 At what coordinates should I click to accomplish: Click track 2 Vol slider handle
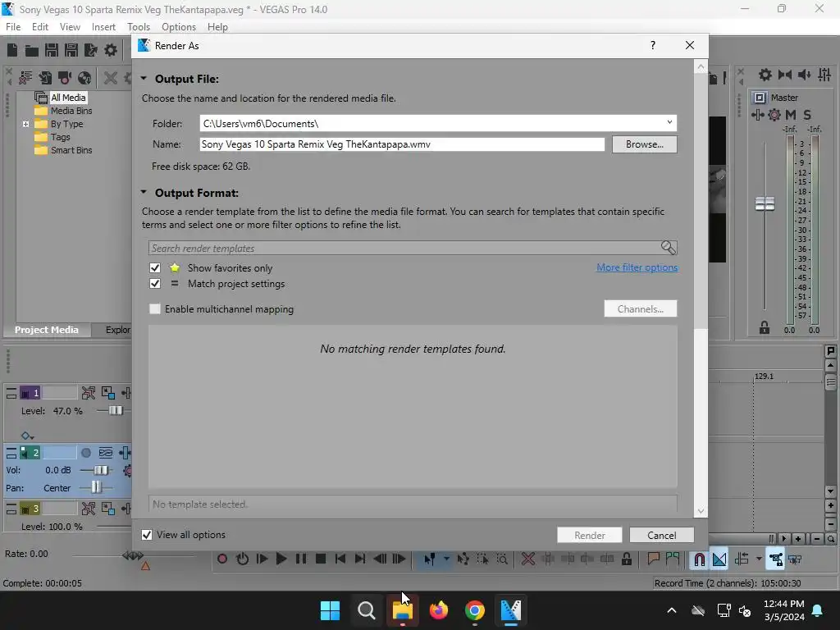[x=100, y=470]
